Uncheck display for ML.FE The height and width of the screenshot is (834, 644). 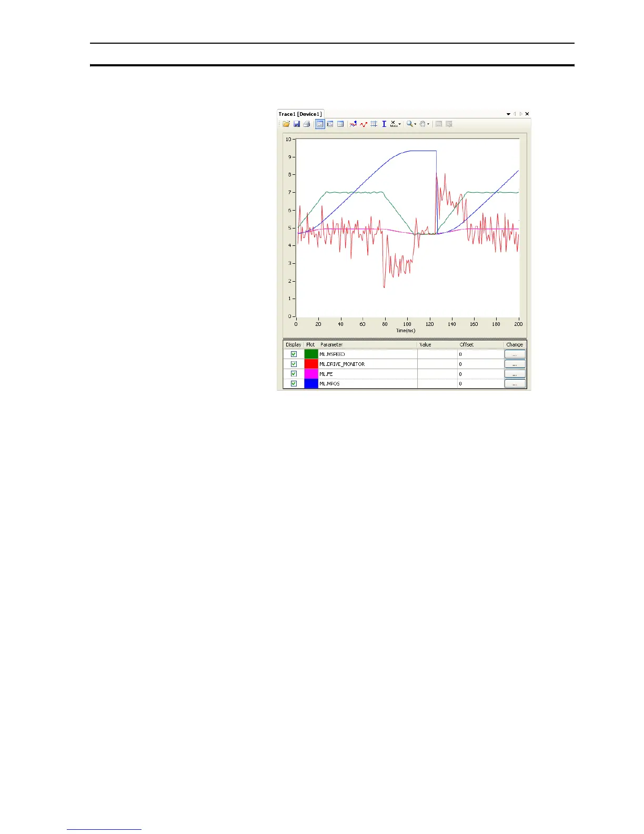point(294,374)
